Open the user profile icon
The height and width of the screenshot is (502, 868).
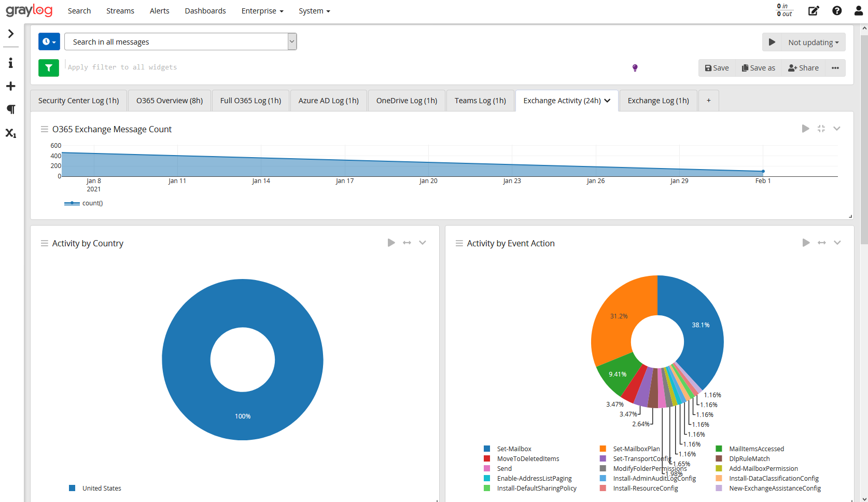[859, 11]
